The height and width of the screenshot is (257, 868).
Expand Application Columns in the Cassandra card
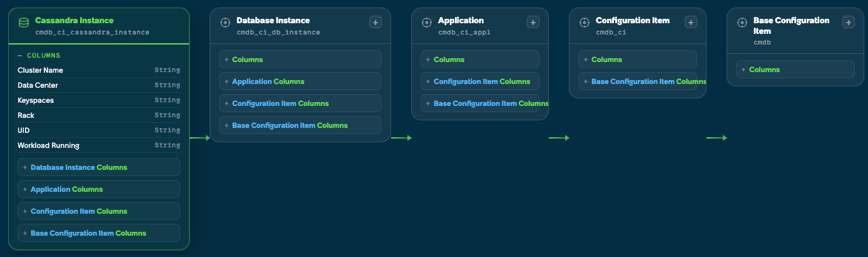pos(99,189)
